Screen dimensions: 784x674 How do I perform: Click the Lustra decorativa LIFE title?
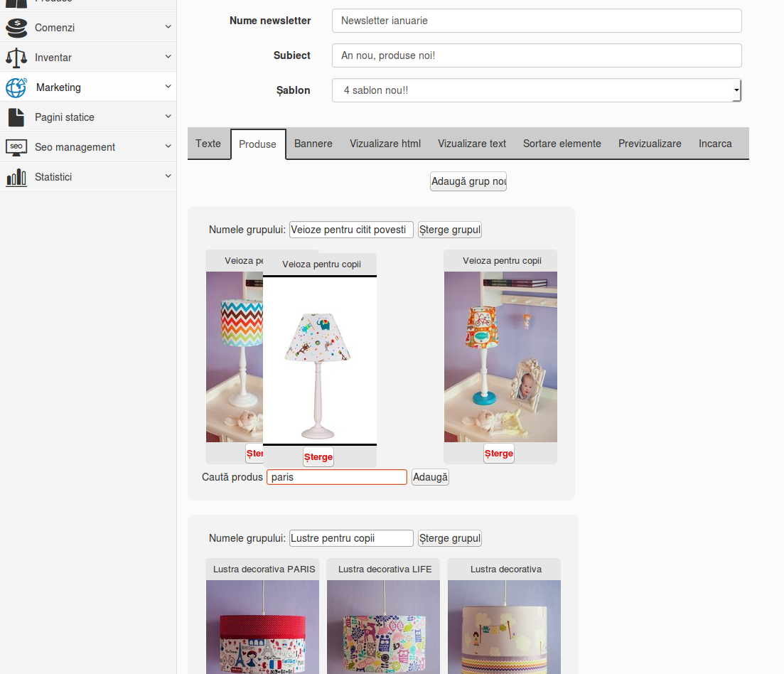tap(385, 569)
